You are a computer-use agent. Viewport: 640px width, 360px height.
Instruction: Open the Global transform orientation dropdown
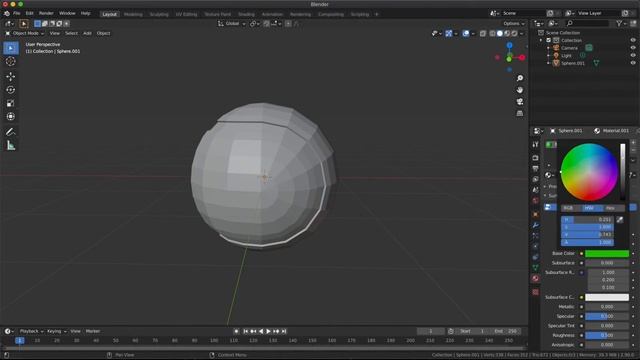(x=232, y=24)
